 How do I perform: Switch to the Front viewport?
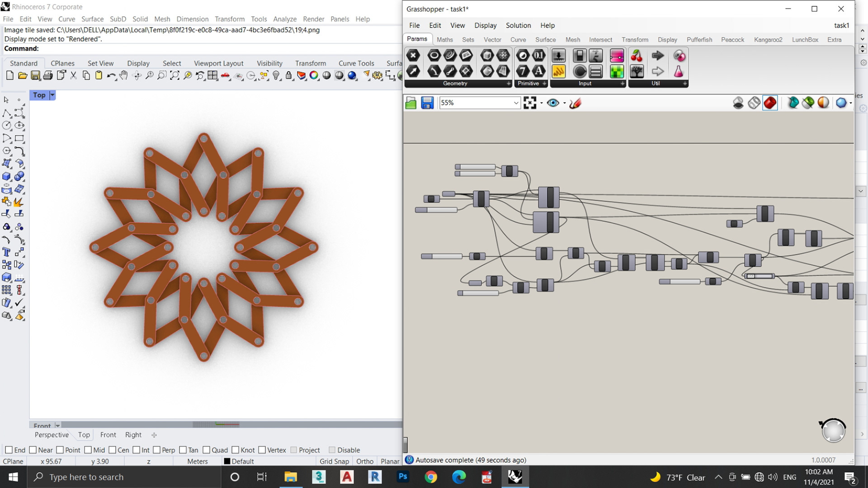[108, 435]
